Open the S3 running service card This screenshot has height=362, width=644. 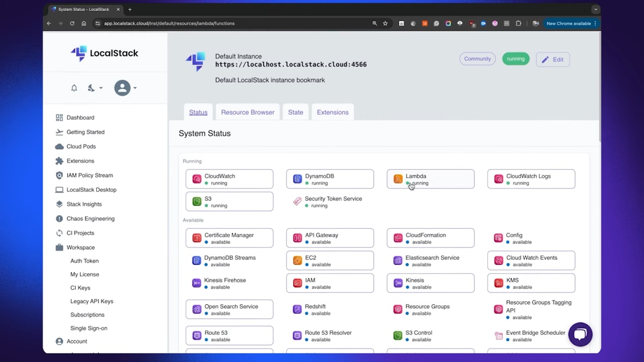[229, 202]
